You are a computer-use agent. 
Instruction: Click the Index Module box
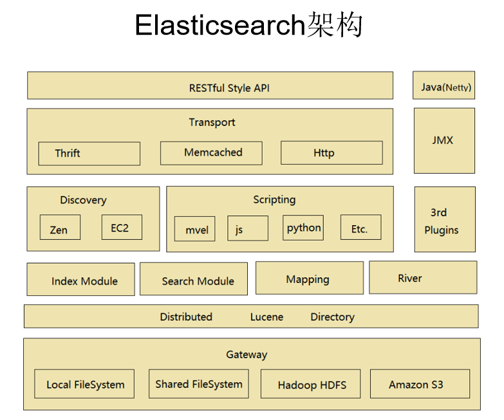pos(80,279)
